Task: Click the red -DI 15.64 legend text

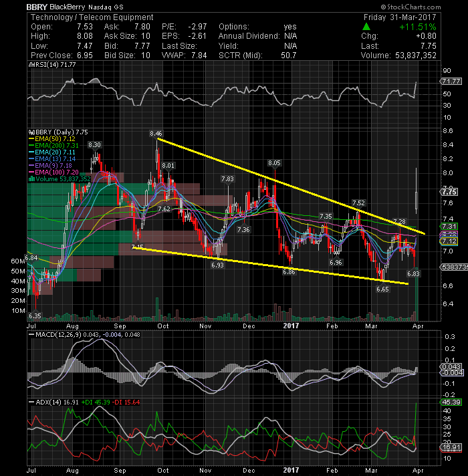Action: 126,402
